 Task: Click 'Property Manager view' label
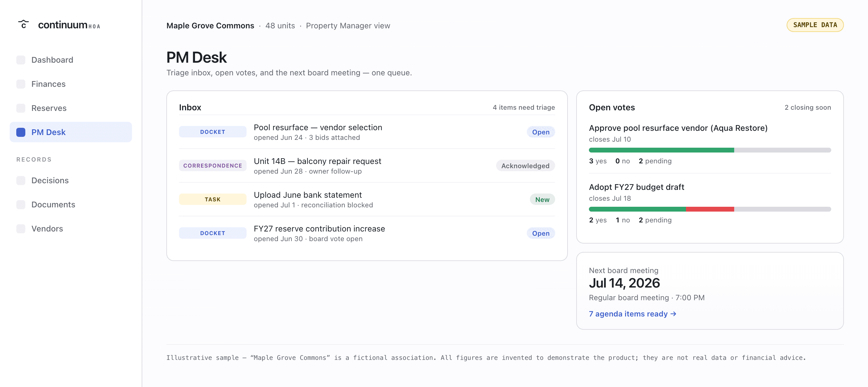348,26
